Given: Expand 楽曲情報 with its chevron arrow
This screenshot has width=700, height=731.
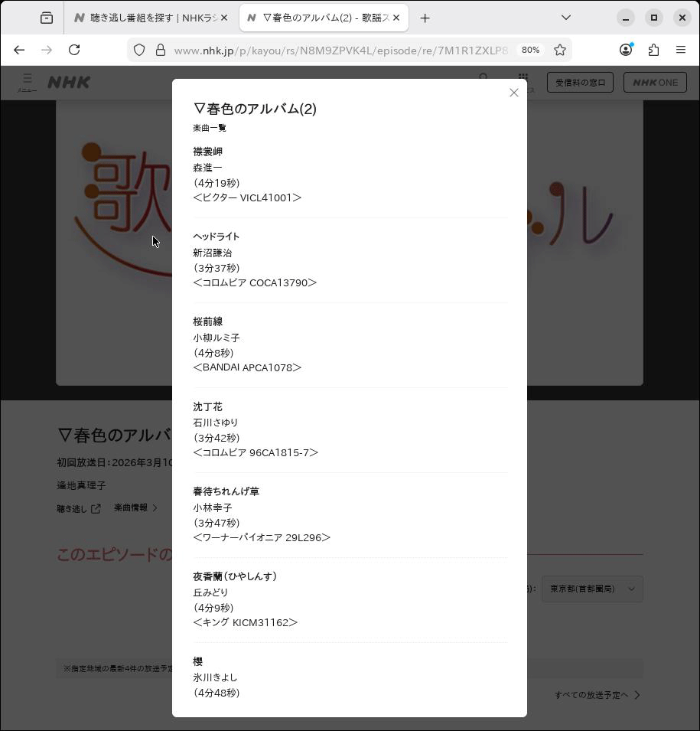Looking at the screenshot, I should [x=153, y=507].
